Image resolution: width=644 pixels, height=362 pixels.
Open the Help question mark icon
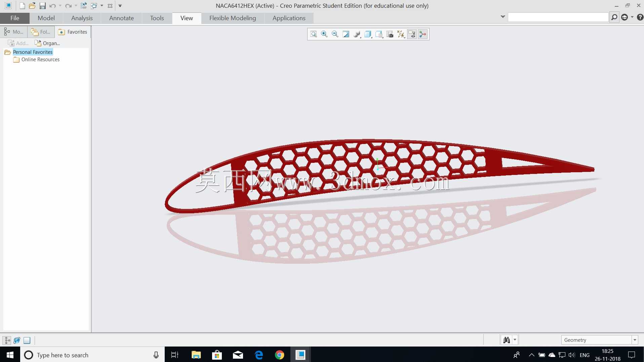[640, 17]
